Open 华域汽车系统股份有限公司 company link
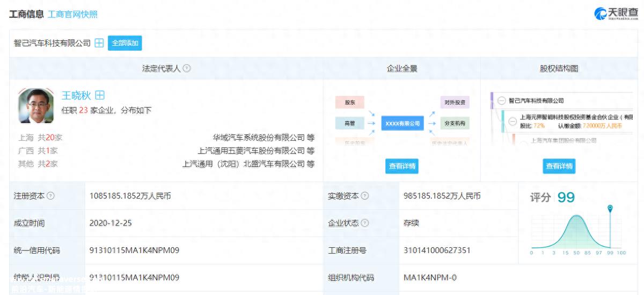 (259, 138)
